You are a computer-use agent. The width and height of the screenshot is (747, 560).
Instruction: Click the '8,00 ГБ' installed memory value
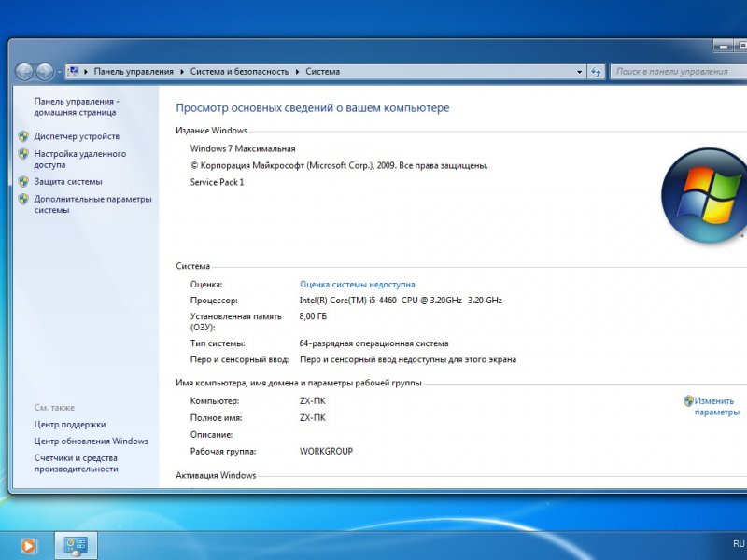[313, 316]
